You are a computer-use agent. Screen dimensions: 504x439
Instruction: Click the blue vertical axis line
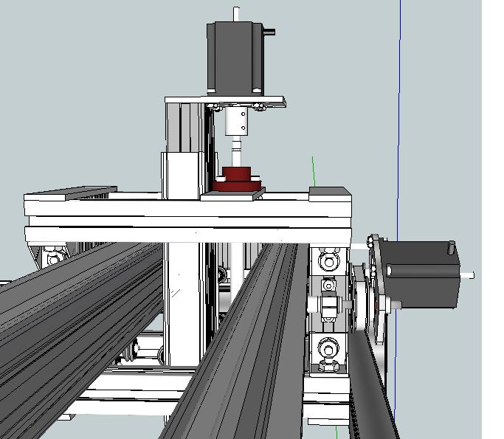(399, 111)
